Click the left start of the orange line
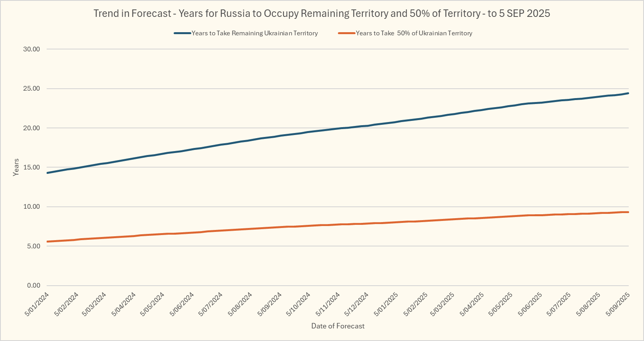 point(47,242)
